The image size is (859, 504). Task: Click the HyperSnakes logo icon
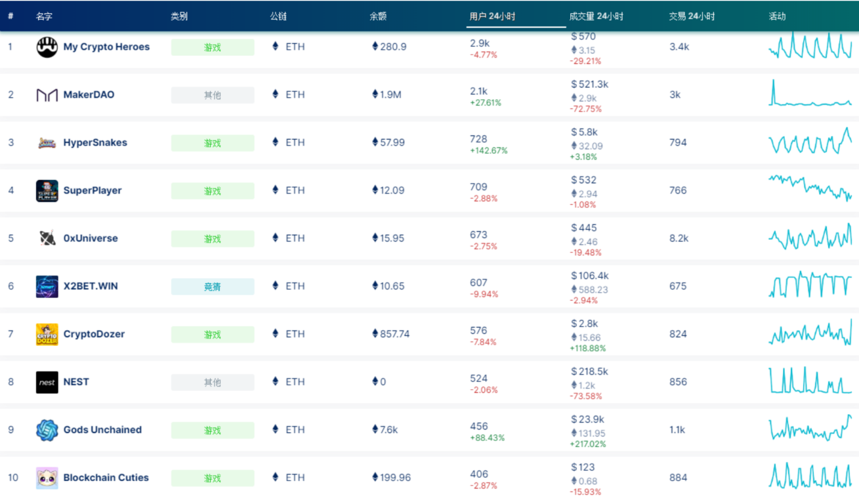[47, 143]
